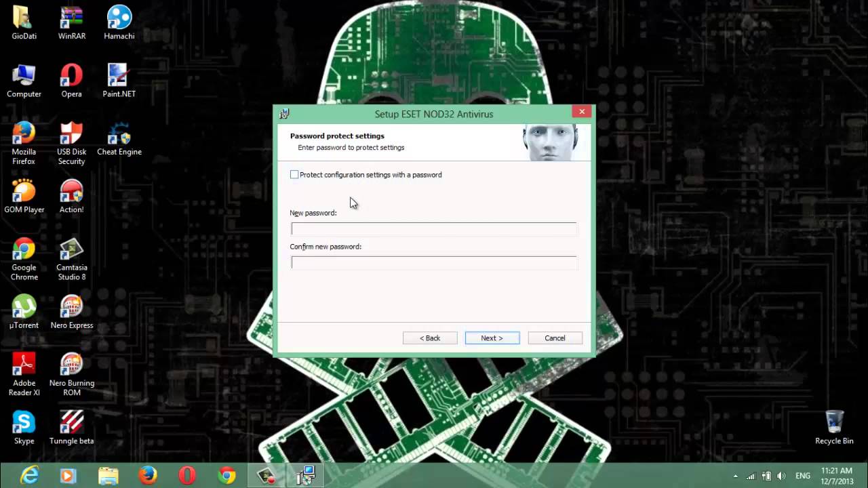
Task: Select the Skype desktop icon
Action: click(x=24, y=428)
